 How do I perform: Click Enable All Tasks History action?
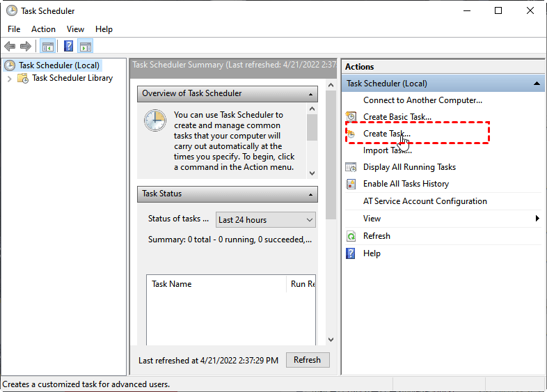tap(406, 184)
